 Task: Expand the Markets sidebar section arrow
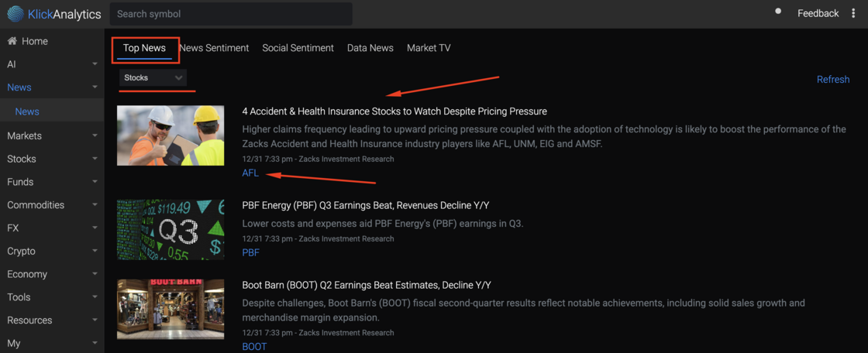(95, 136)
